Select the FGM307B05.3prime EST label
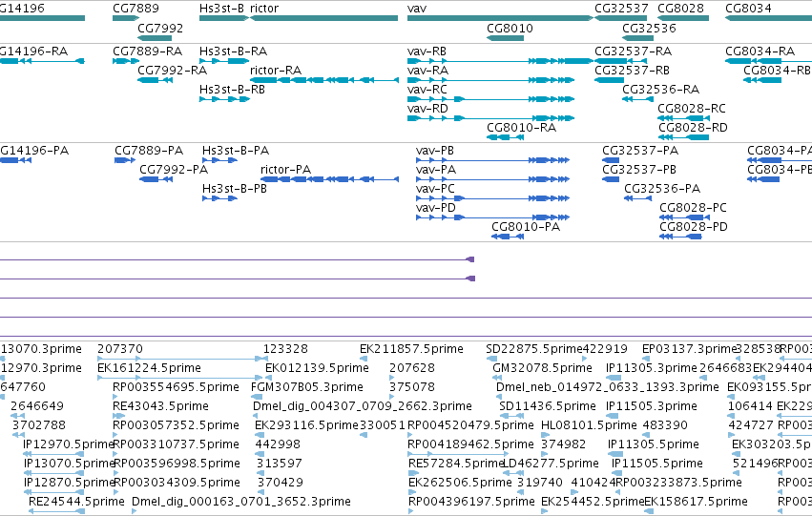Viewport: 812px width, 516px height. 307,387
